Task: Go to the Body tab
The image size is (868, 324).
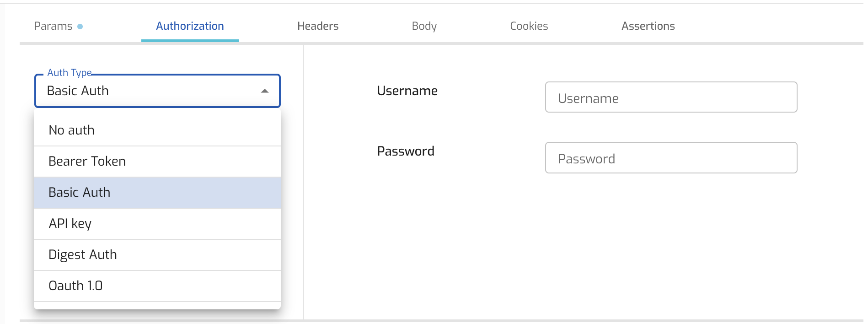Action: pos(424,26)
